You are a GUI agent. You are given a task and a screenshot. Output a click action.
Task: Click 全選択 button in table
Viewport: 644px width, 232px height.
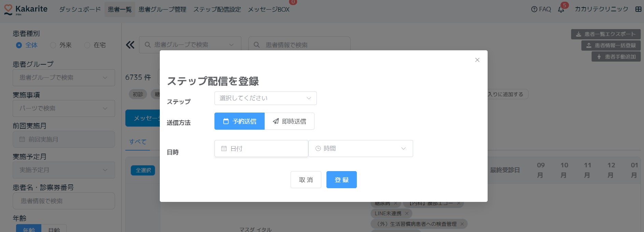click(x=143, y=170)
